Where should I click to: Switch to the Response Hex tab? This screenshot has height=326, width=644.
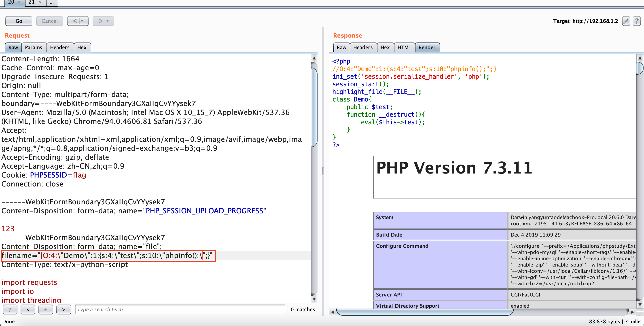point(385,47)
